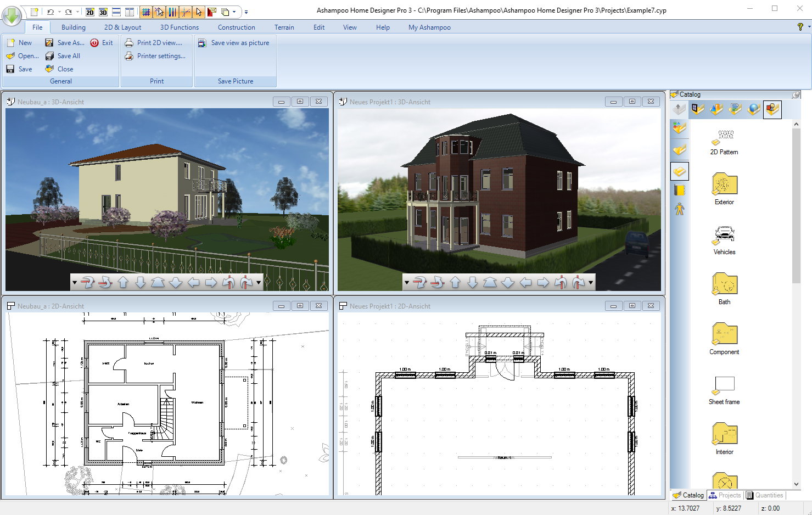
Task: Open the undo history dropdown arrow
Action: coord(59,12)
